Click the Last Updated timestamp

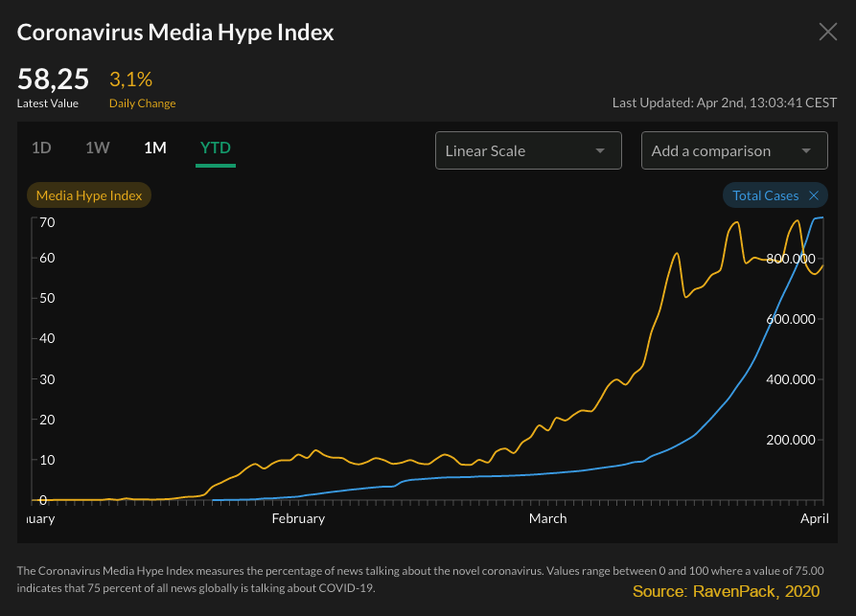[724, 103]
